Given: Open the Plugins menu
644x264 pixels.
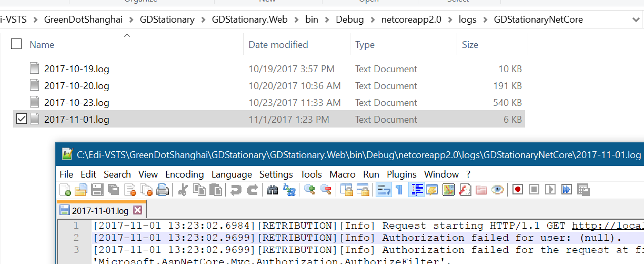Looking at the screenshot, I should pyautogui.click(x=401, y=174).
